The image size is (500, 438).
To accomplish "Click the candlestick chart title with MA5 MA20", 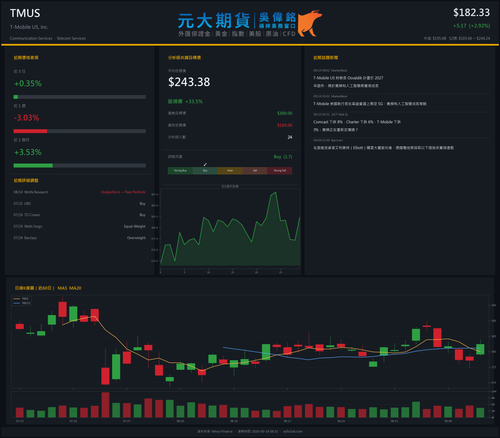I will coord(48,288).
